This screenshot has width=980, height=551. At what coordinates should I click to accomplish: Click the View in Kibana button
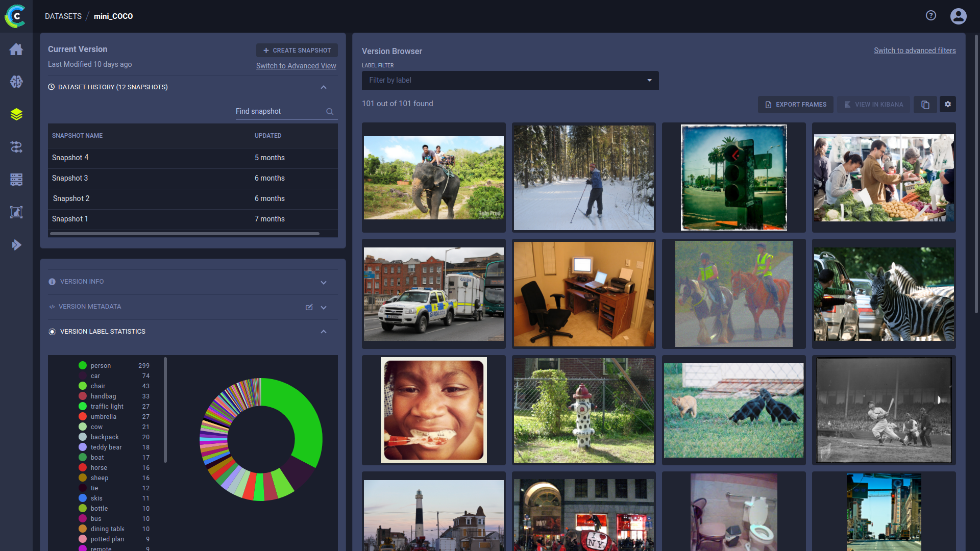(873, 105)
